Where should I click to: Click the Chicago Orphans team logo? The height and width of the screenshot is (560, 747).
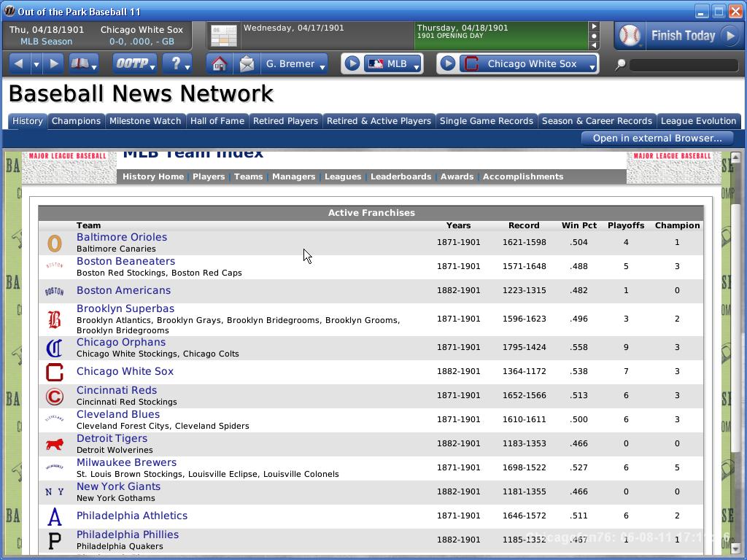[x=55, y=348]
